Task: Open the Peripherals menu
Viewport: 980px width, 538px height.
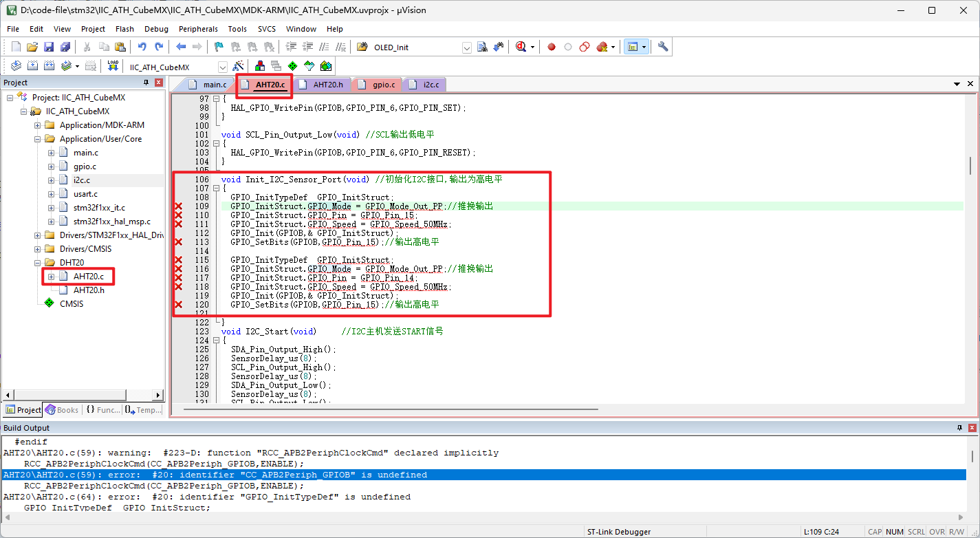Action: coord(198,29)
